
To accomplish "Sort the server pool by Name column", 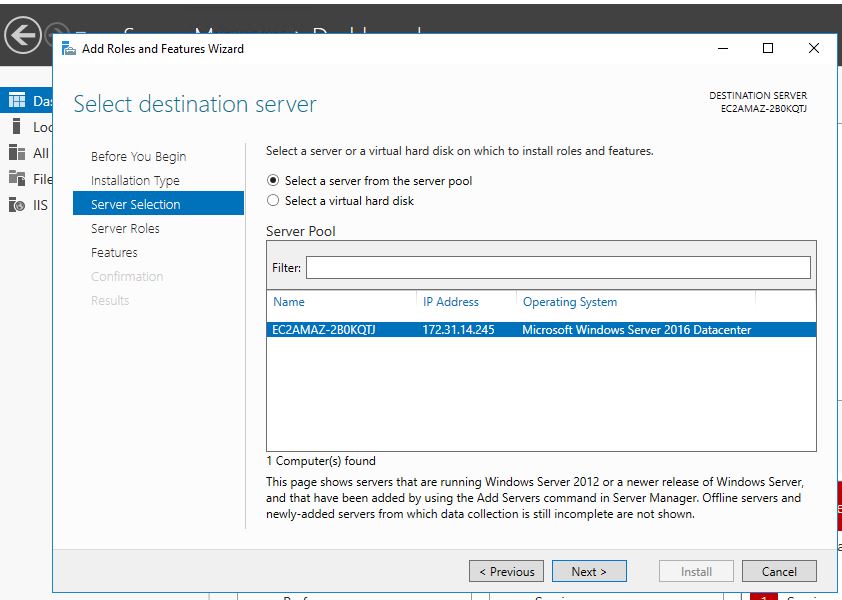I will click(x=289, y=302).
